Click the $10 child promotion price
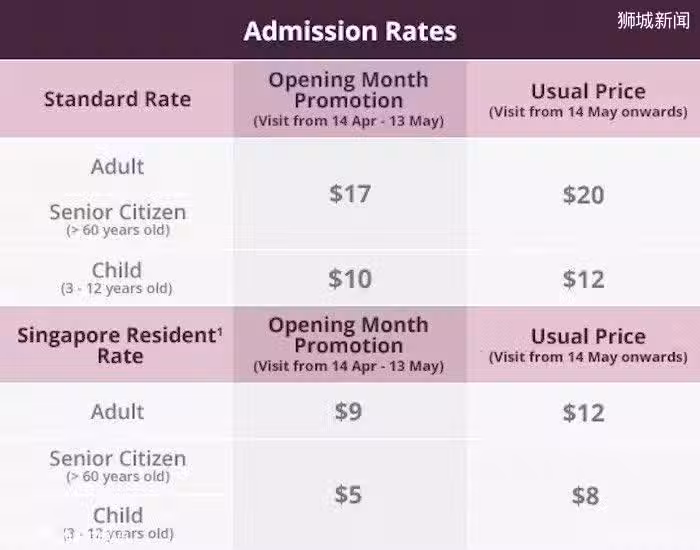The height and width of the screenshot is (550, 700). 350,279
